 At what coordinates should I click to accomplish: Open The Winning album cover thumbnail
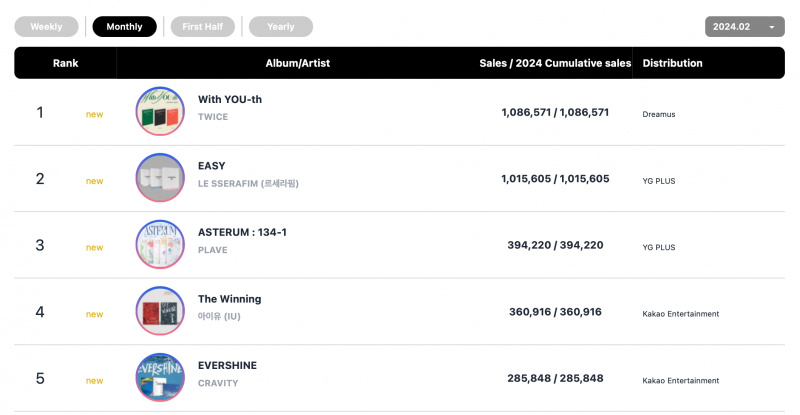pyautogui.click(x=160, y=311)
